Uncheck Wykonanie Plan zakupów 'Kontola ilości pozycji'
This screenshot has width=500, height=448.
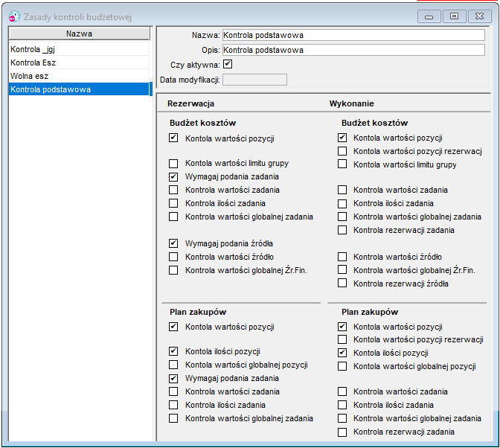click(x=342, y=353)
